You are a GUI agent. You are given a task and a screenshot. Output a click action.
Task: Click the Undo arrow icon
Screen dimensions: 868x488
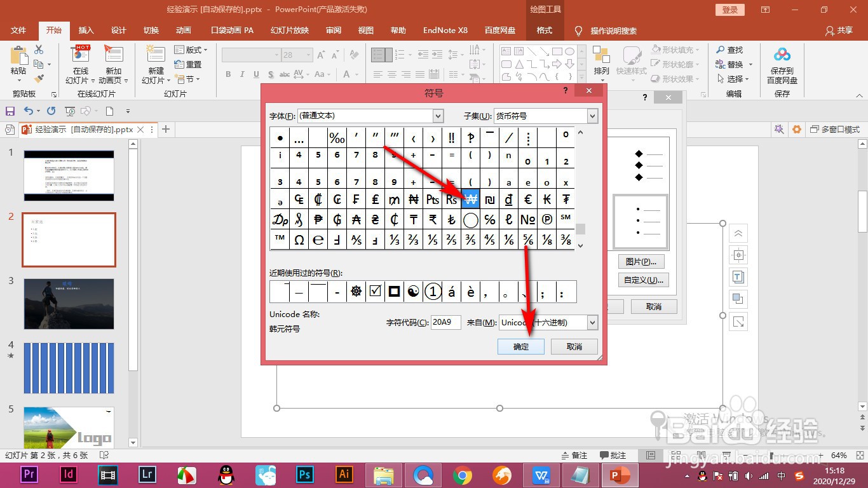point(29,111)
